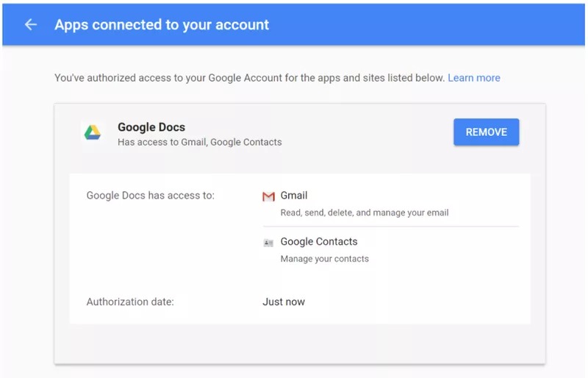Click the divider between Gmail and Contacts
The width and height of the screenshot is (588, 378).
390,227
